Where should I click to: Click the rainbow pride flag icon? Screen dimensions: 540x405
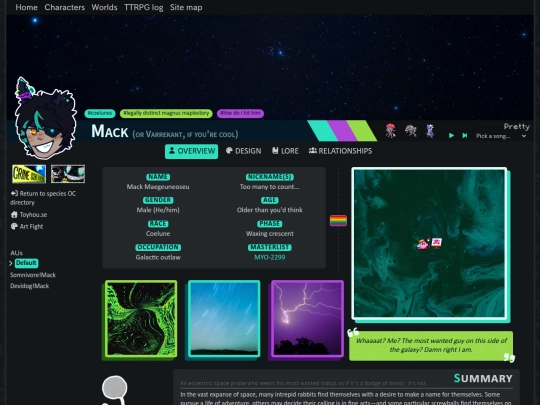(338, 220)
